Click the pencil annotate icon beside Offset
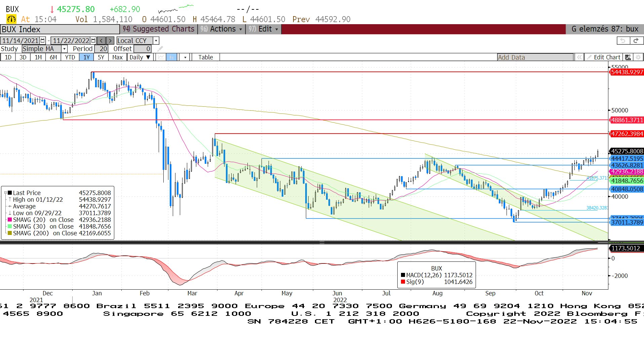This screenshot has width=644, height=340. [160, 49]
